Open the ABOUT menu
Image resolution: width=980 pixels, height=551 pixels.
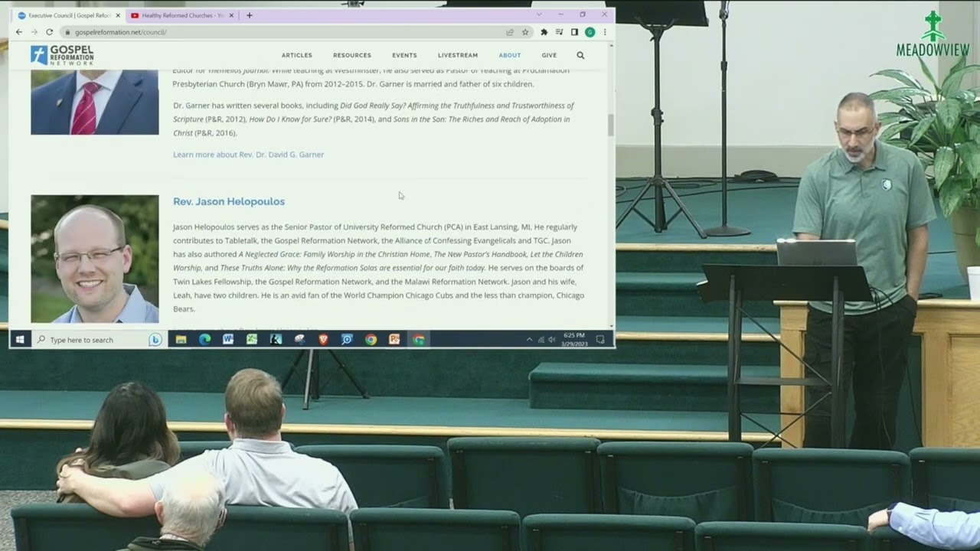510,55
